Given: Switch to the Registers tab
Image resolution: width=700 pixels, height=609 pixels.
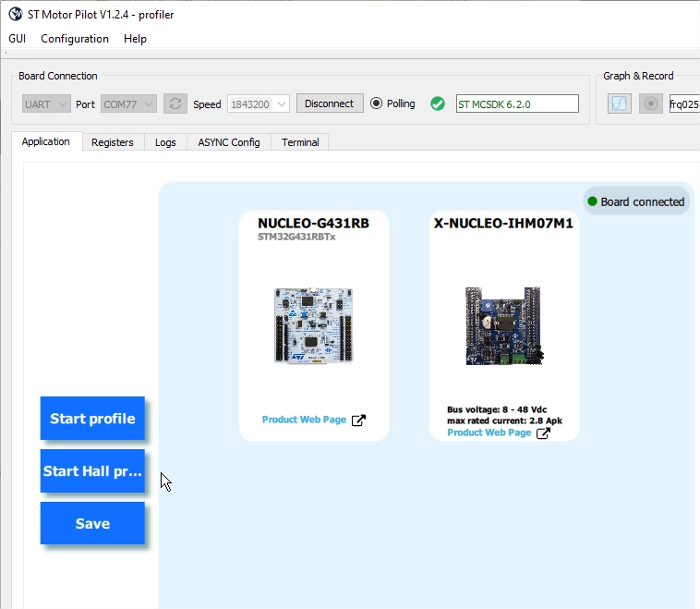Looking at the screenshot, I should click(113, 142).
